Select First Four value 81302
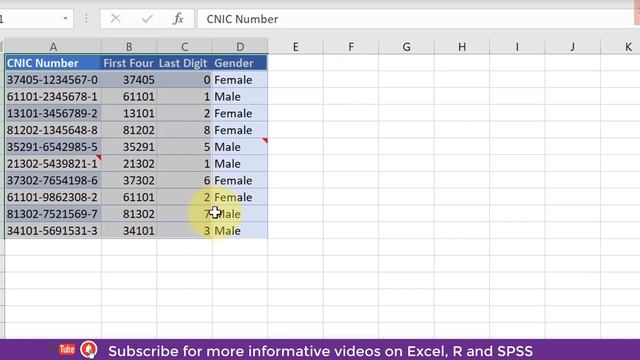 129,213
